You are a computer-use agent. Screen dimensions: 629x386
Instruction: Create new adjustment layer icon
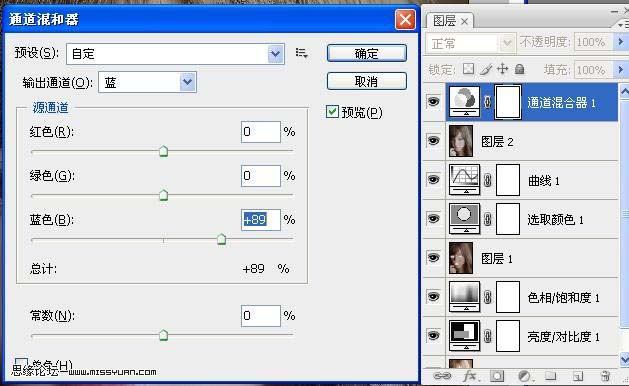pos(524,376)
